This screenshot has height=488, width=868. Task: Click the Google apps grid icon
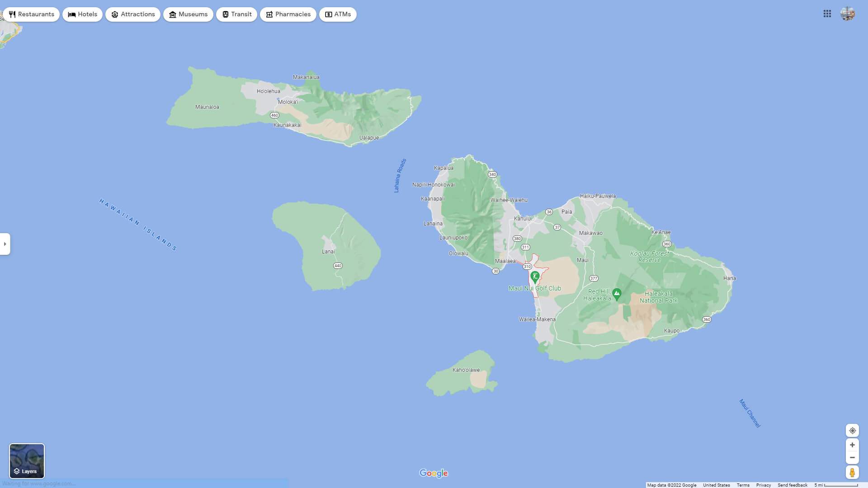pos(827,14)
